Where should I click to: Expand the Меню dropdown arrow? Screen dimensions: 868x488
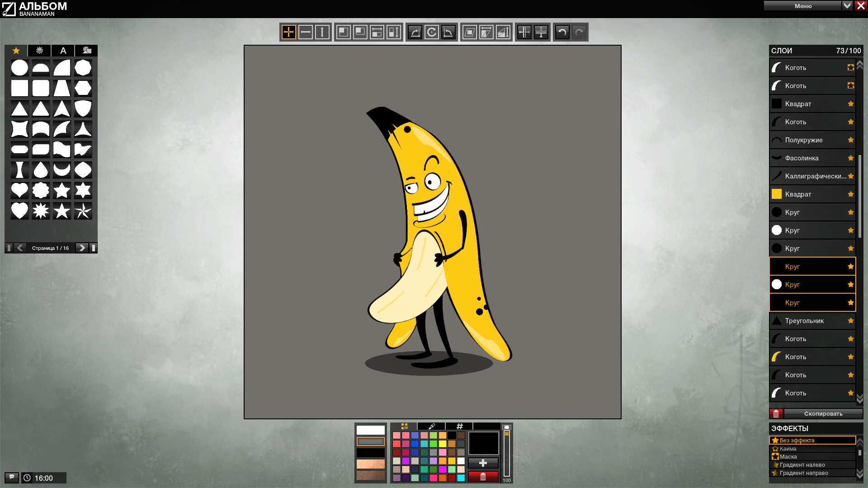847,5
